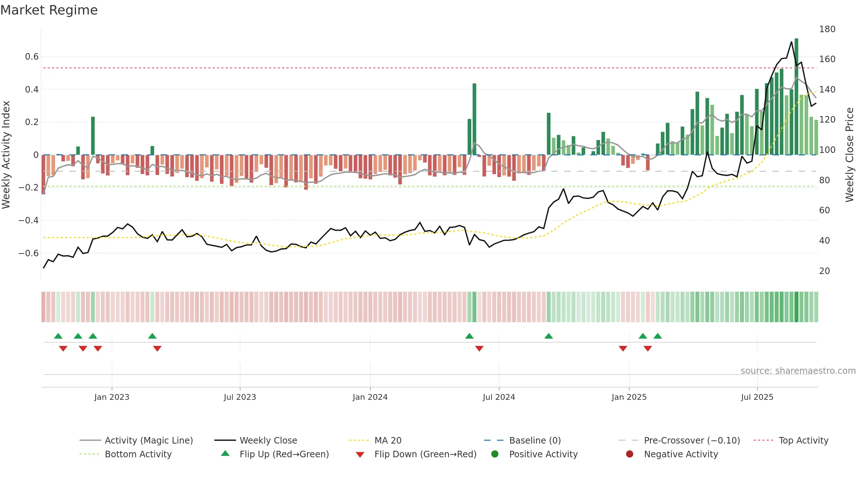Click the green triangle icon in the legend

point(225,453)
